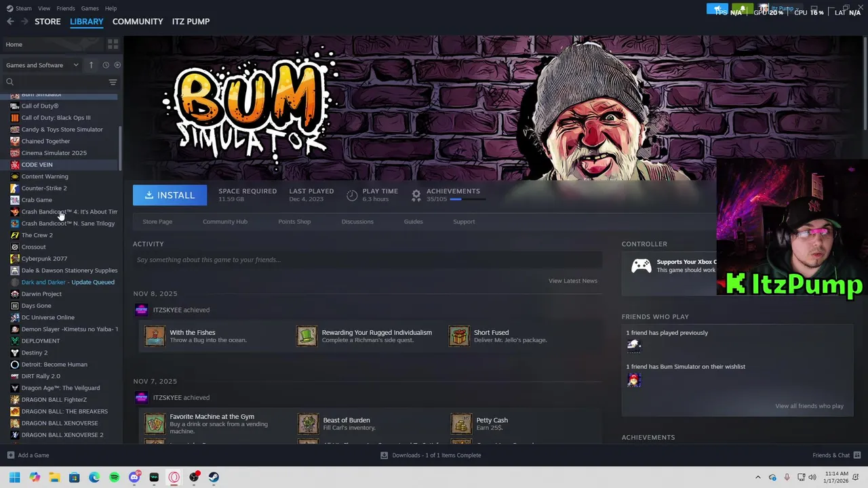Open Opera browser from the taskbar

[x=174, y=477]
